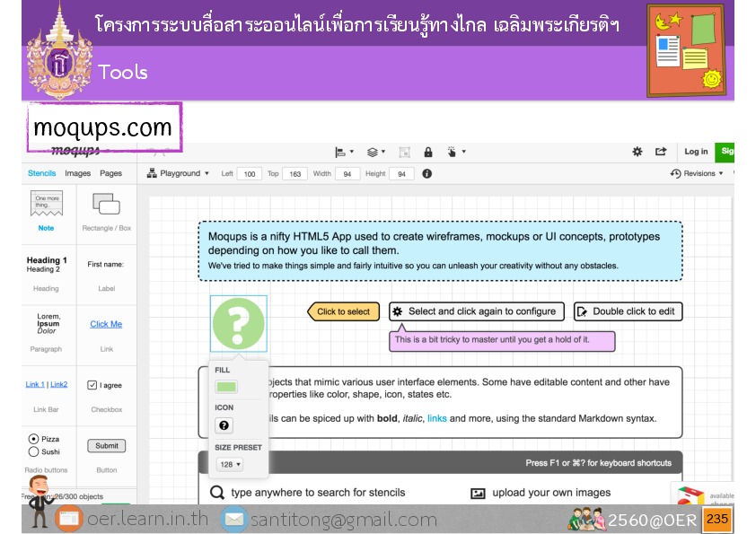
Task: Click the pink This is a bit tricky note
Action: (x=502, y=341)
